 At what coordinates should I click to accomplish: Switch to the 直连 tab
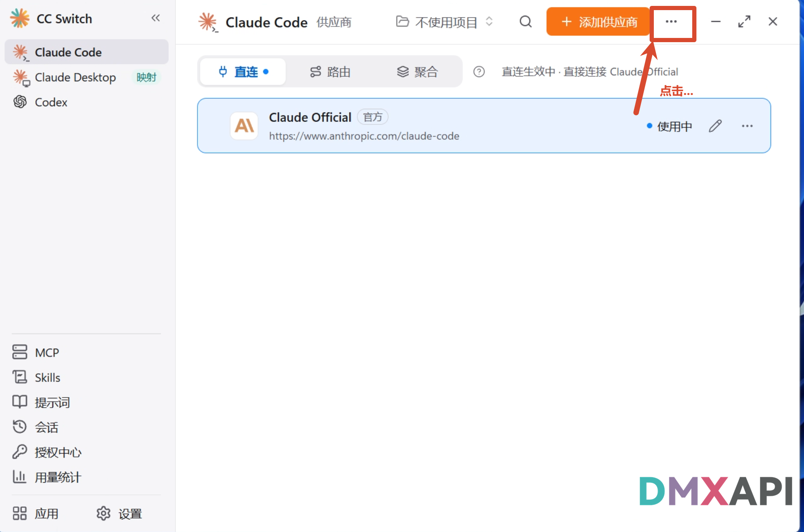(x=243, y=72)
